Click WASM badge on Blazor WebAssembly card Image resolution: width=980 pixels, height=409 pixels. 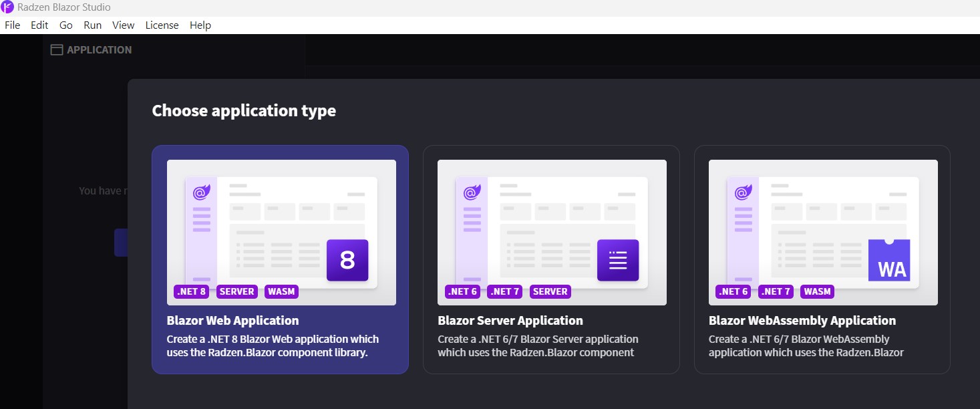pos(817,291)
